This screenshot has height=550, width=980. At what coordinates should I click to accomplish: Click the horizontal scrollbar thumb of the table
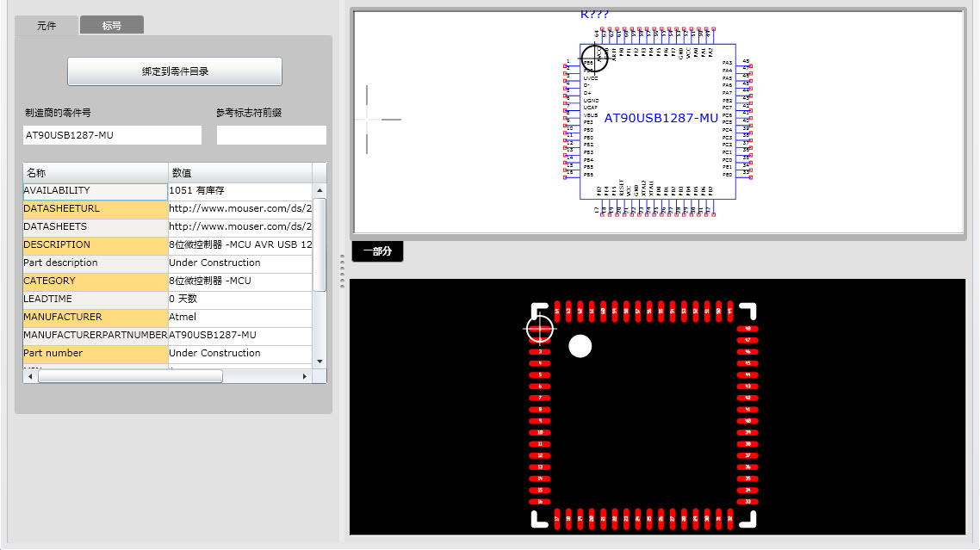pos(130,376)
